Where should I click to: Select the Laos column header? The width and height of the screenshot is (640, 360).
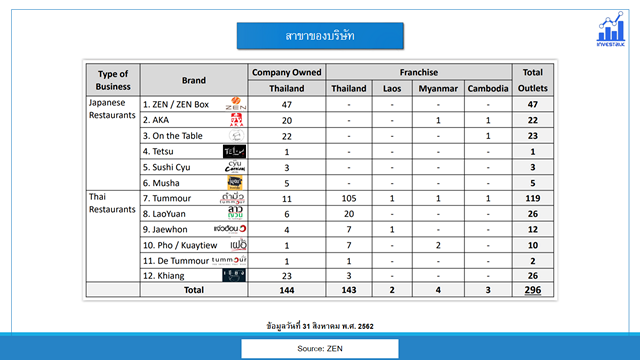pyautogui.click(x=392, y=89)
